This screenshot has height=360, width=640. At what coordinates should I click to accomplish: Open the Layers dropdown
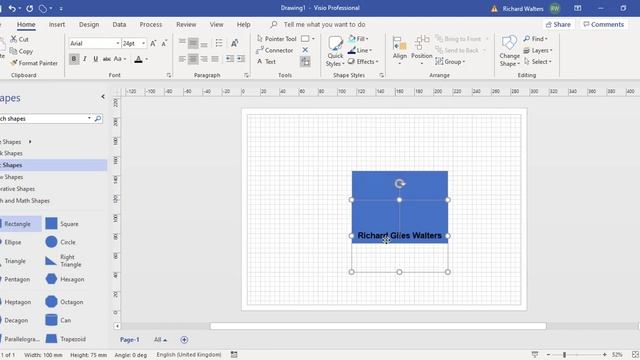pos(538,50)
